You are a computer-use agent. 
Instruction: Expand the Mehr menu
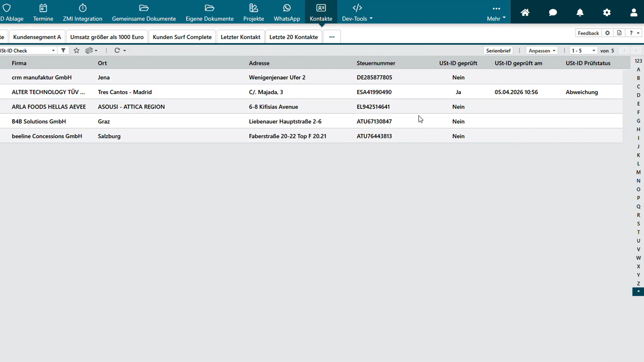[496, 12]
